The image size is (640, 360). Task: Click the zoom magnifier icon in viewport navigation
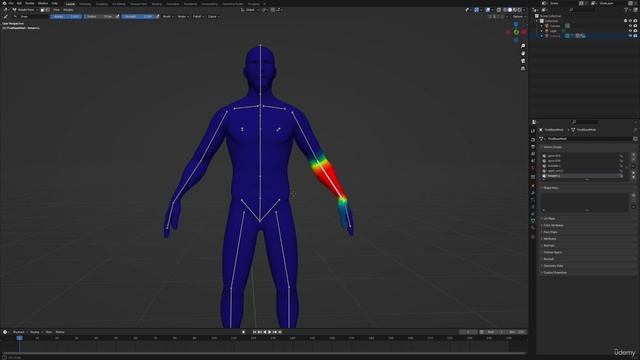click(x=523, y=46)
